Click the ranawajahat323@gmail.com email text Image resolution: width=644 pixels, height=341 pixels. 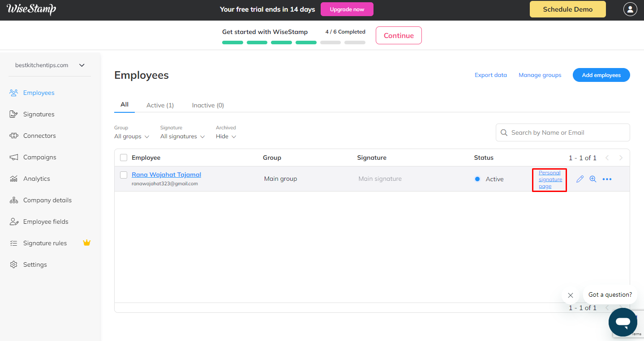click(165, 183)
